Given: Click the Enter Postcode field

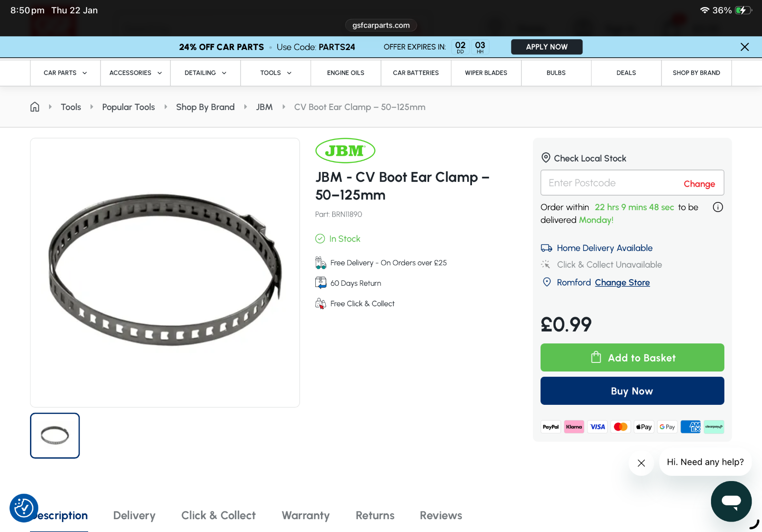Looking at the screenshot, I should [x=610, y=183].
